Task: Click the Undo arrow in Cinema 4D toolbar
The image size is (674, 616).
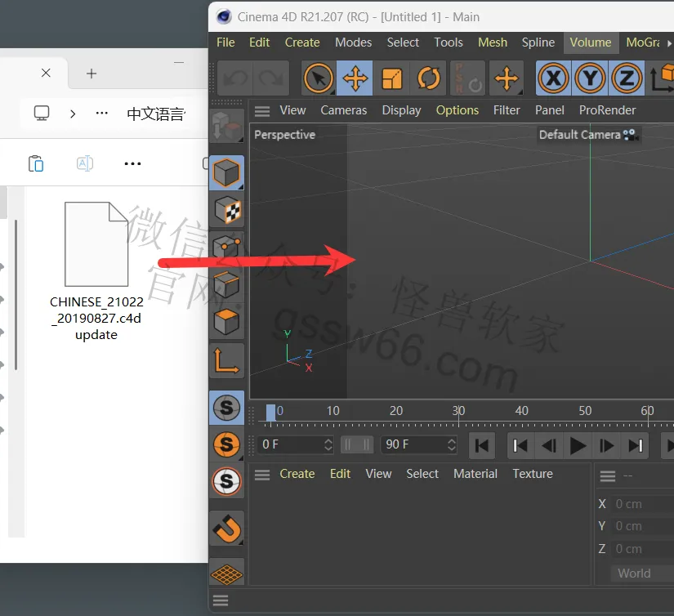Action: (x=235, y=78)
